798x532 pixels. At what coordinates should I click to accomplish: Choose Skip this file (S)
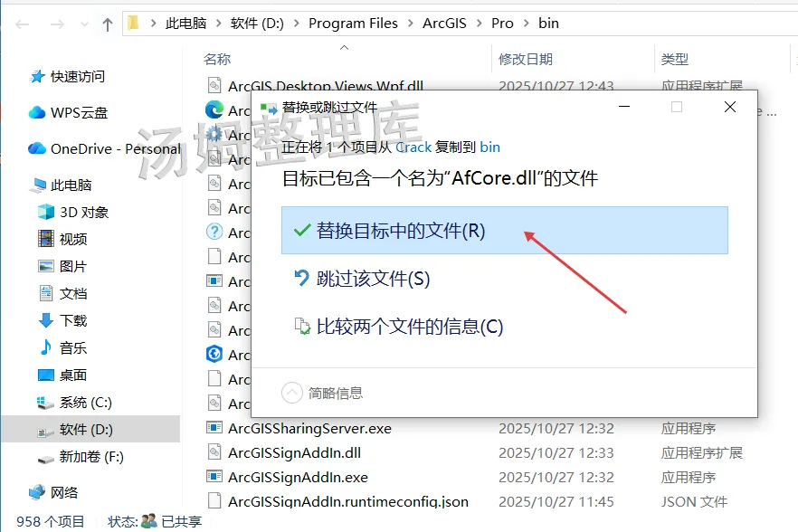362,279
